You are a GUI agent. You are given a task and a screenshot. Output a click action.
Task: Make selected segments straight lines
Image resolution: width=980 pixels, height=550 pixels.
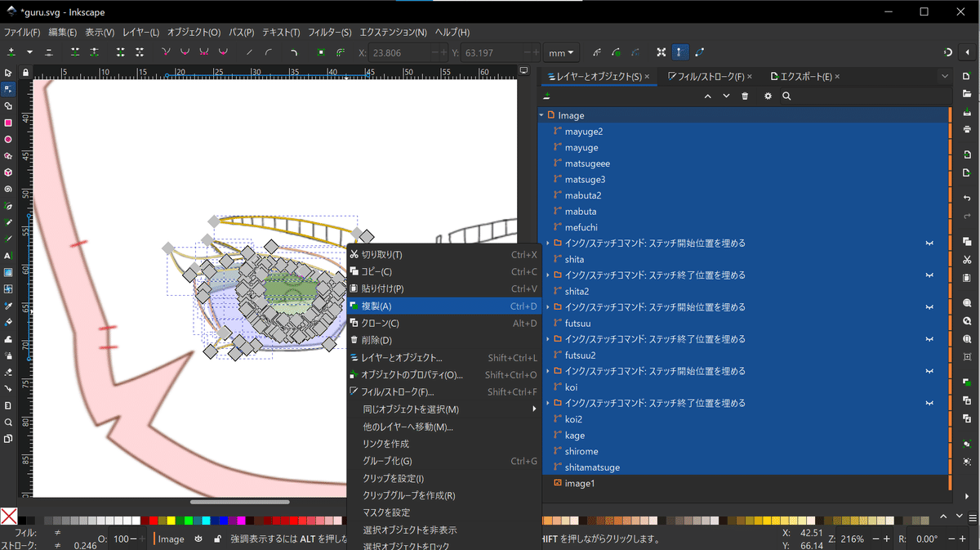[x=249, y=52]
